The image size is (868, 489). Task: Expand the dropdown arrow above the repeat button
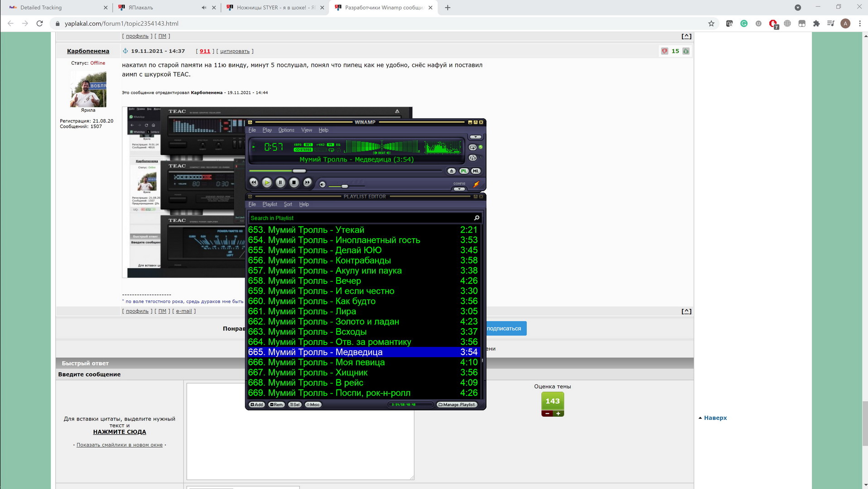475,137
